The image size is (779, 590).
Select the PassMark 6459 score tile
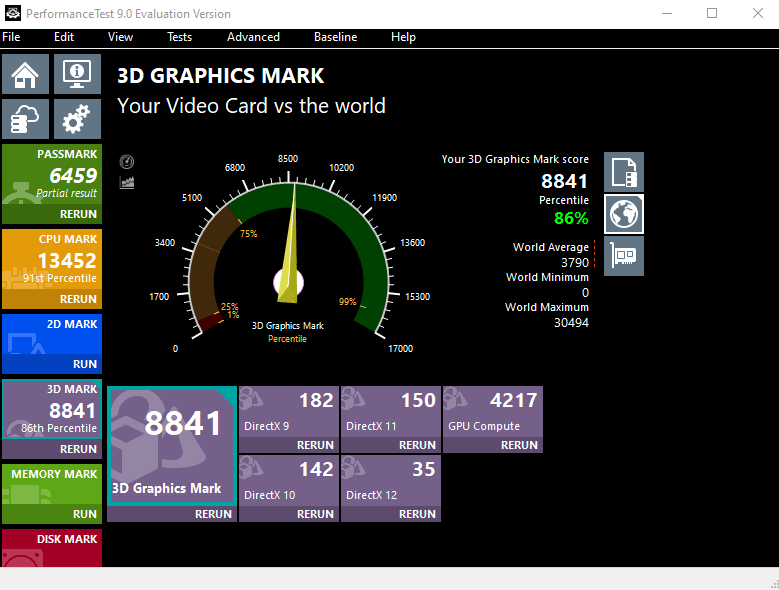coord(52,174)
